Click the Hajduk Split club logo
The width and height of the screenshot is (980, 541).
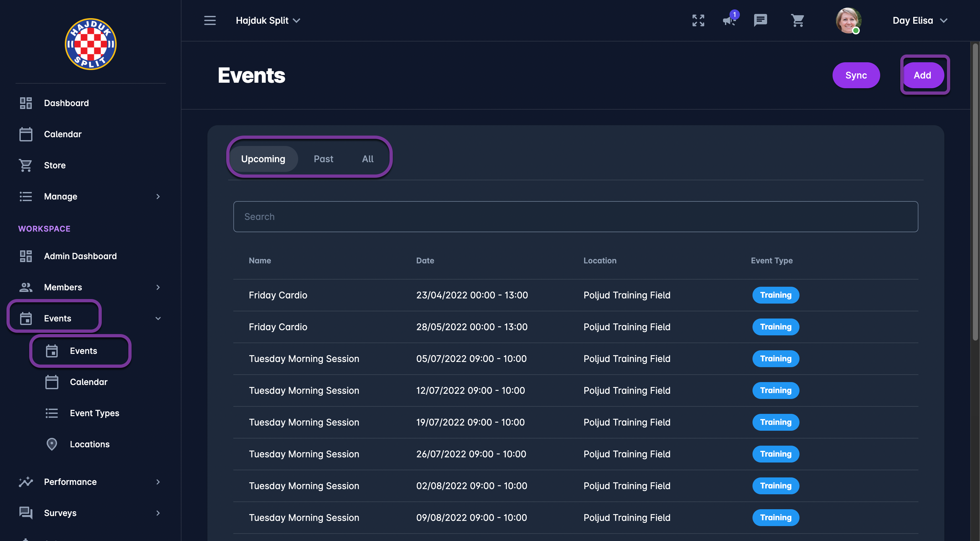(x=90, y=44)
